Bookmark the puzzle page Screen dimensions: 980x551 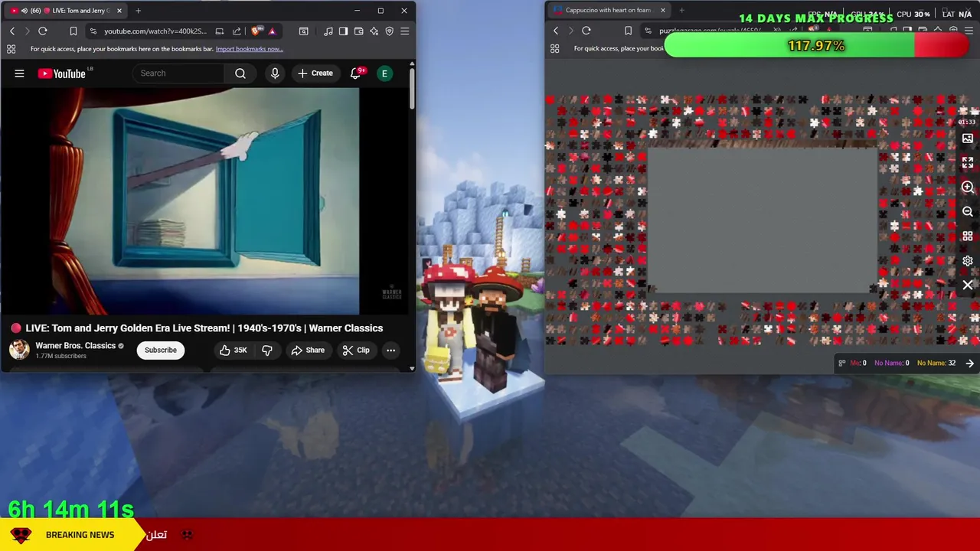point(628,31)
